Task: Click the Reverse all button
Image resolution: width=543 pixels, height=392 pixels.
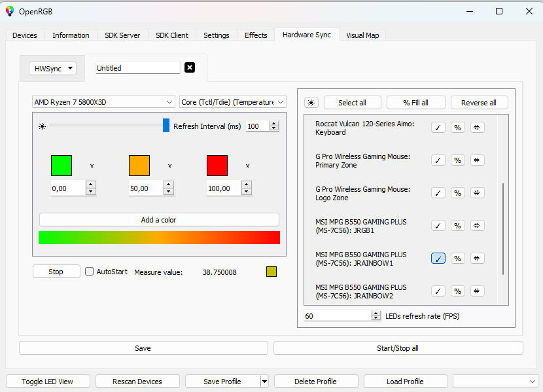Action: coord(479,103)
